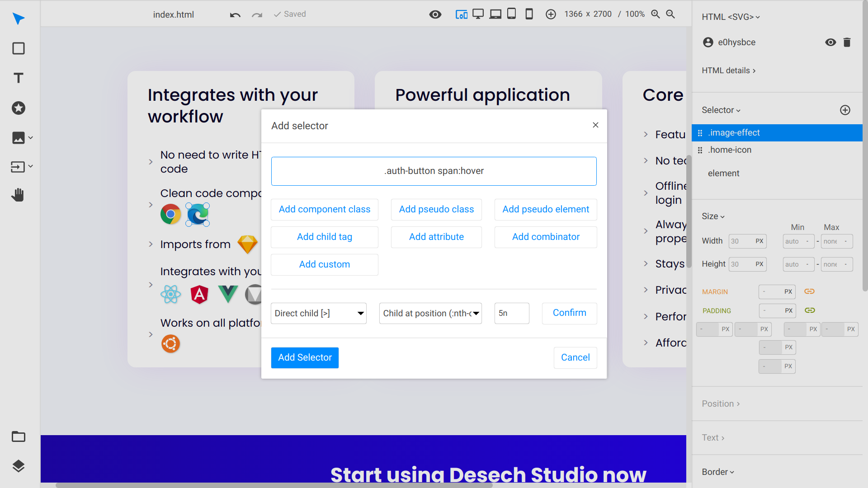The width and height of the screenshot is (868, 488).
Task: Click Confirm in the Add selector dialog
Action: [x=569, y=313]
